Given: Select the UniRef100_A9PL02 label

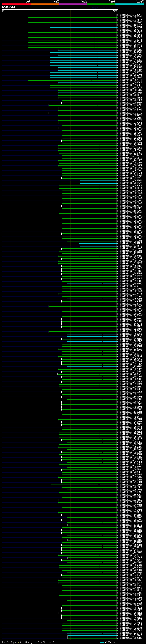Looking at the screenshot, I should point(131,55).
